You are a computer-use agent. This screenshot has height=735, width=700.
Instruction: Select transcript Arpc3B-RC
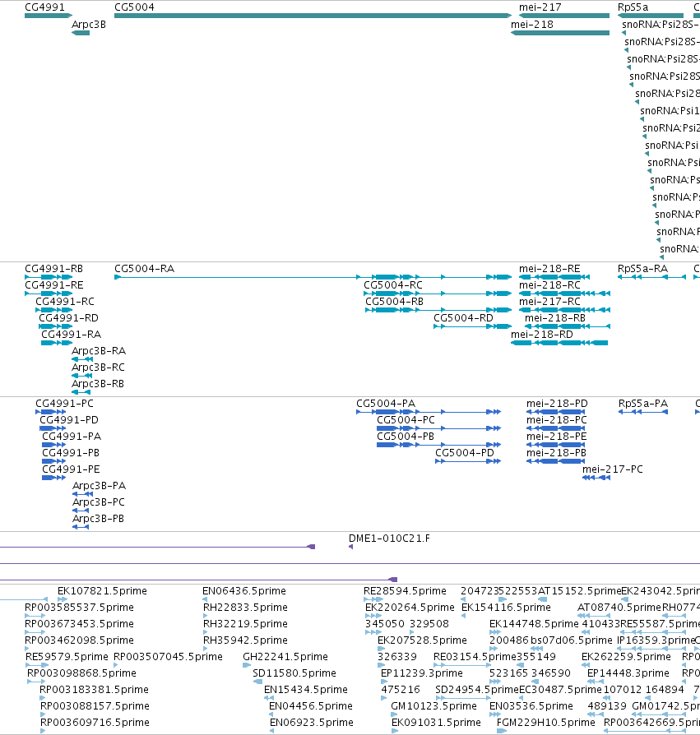tap(98, 367)
